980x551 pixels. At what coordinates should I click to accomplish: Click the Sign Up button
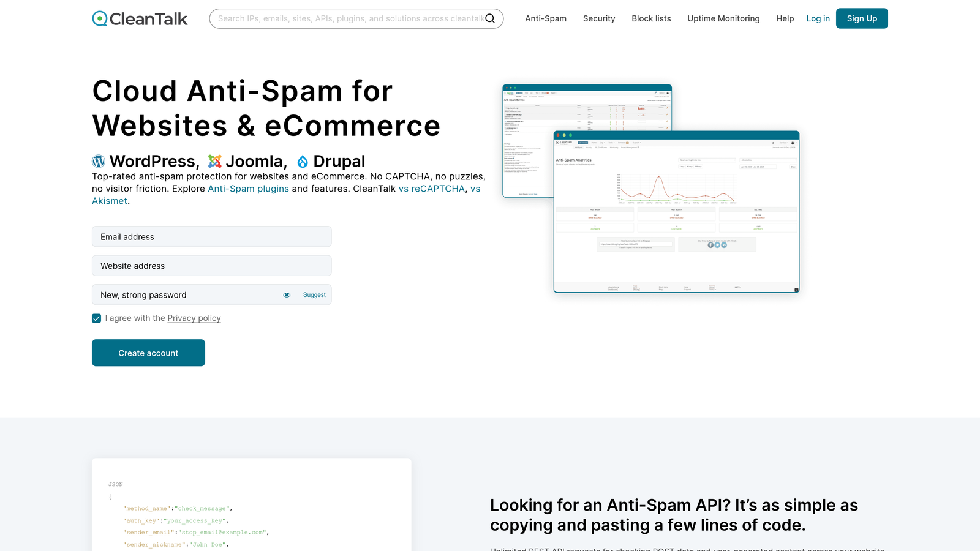pyautogui.click(x=862, y=18)
